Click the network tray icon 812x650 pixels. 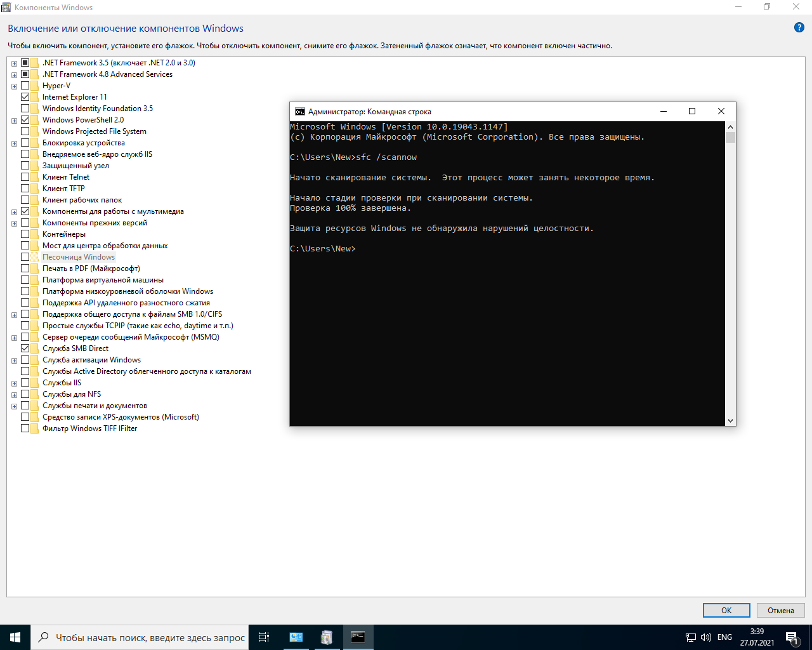click(691, 637)
